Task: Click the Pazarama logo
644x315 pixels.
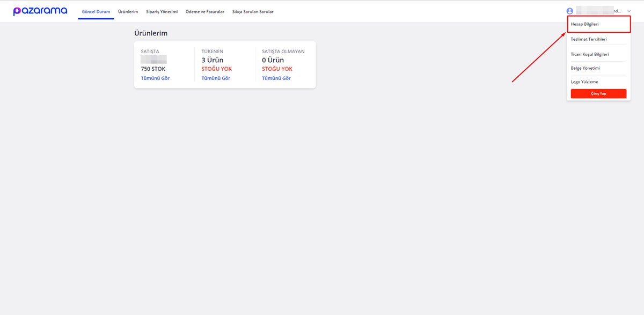Action: pyautogui.click(x=40, y=11)
